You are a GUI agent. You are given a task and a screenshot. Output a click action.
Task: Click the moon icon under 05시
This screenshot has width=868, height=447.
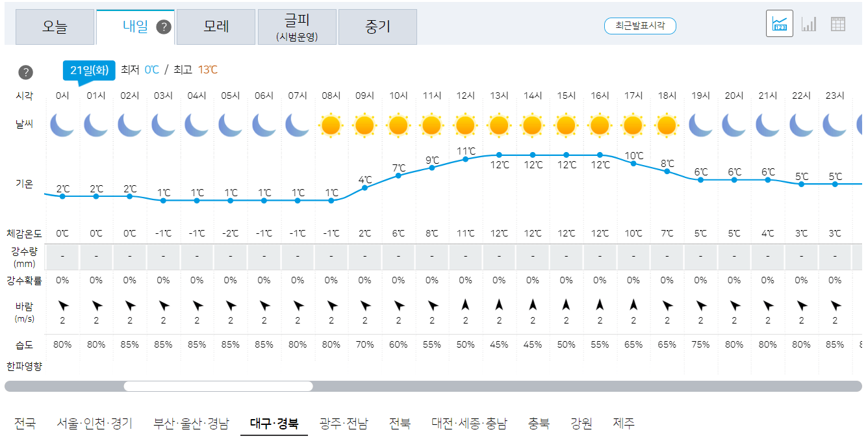tap(230, 126)
